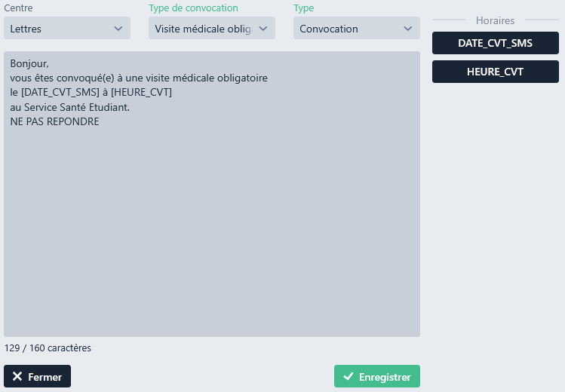
Task: Click the green Type de convocation label
Action: coord(193,8)
